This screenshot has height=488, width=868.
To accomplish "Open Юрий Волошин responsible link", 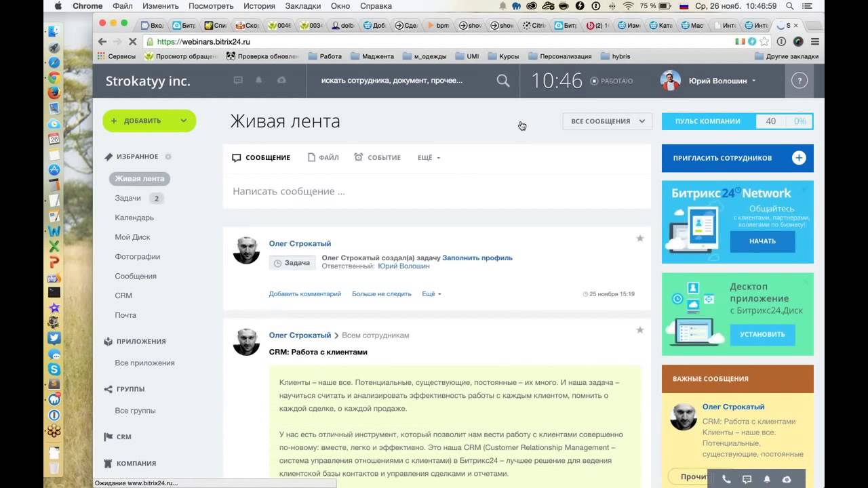I will (x=403, y=266).
